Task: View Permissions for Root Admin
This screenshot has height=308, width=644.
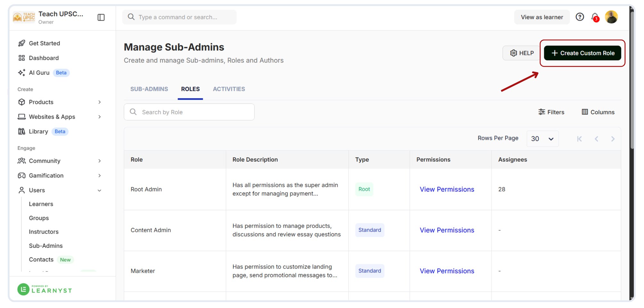Action: [447, 190]
